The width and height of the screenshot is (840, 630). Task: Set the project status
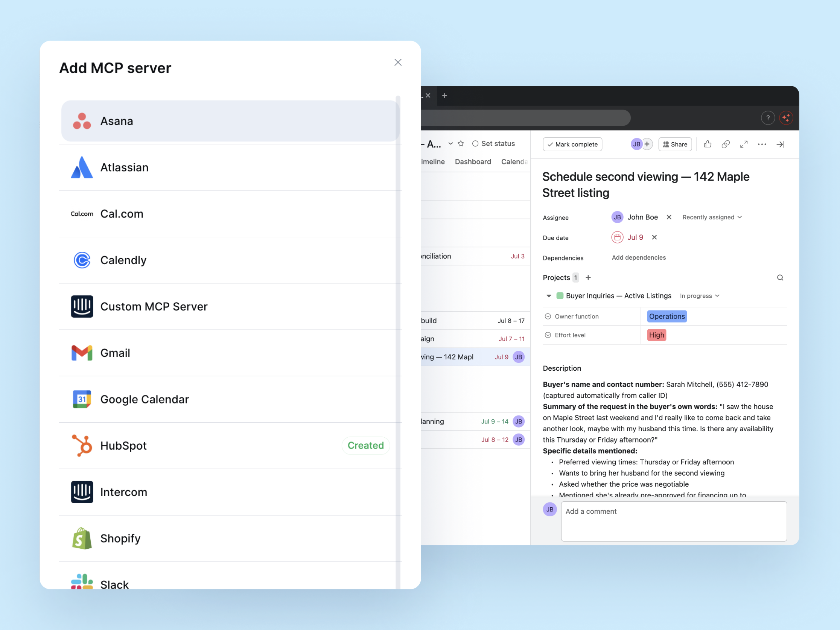coord(493,143)
